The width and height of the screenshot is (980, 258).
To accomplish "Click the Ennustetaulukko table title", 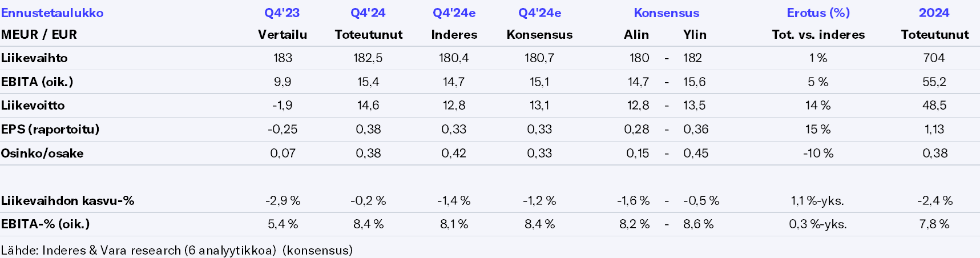I will pos(53,13).
